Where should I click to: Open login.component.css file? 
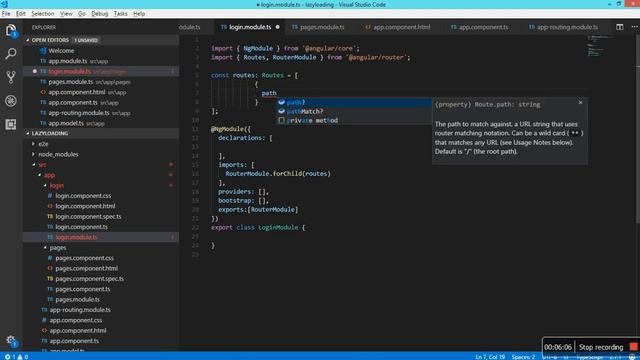pos(83,196)
